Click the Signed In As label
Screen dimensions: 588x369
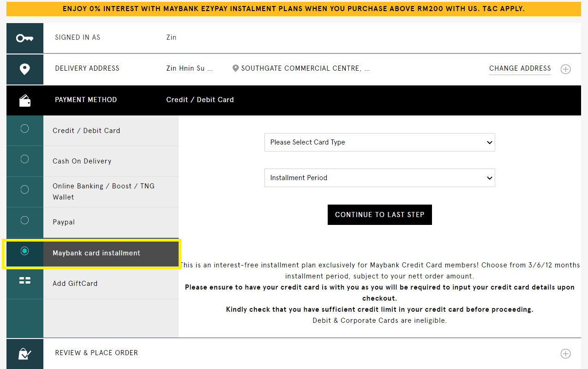[78, 37]
